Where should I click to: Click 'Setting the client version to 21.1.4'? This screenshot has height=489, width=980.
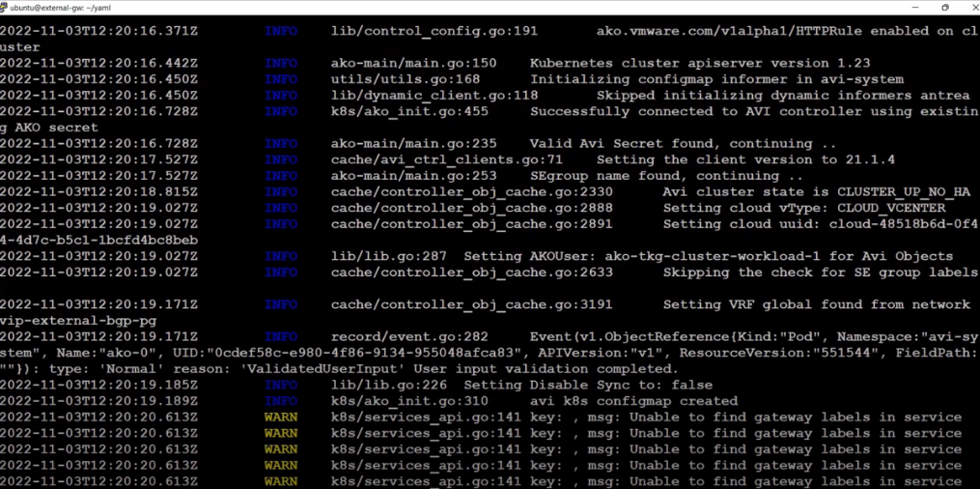(745, 160)
